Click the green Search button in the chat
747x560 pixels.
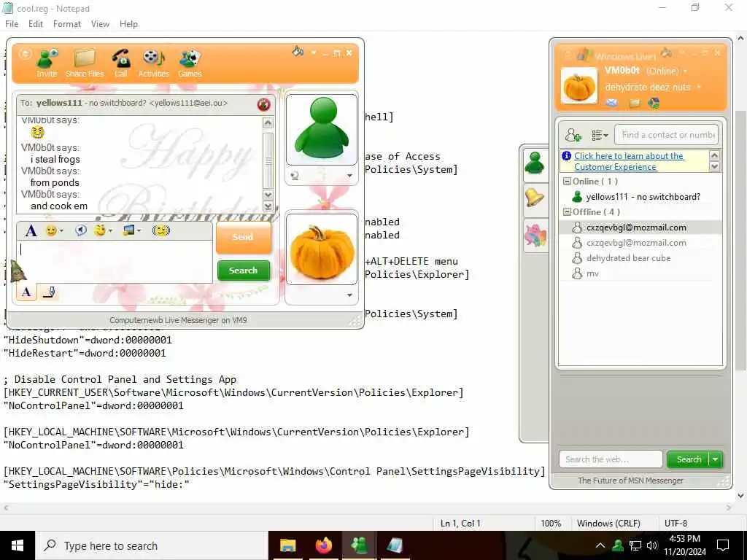[x=244, y=271]
